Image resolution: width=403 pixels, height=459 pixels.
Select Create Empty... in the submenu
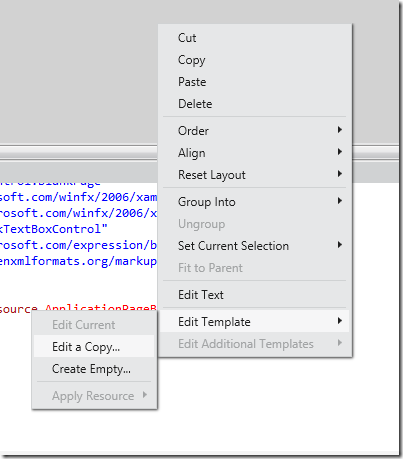(x=94, y=369)
